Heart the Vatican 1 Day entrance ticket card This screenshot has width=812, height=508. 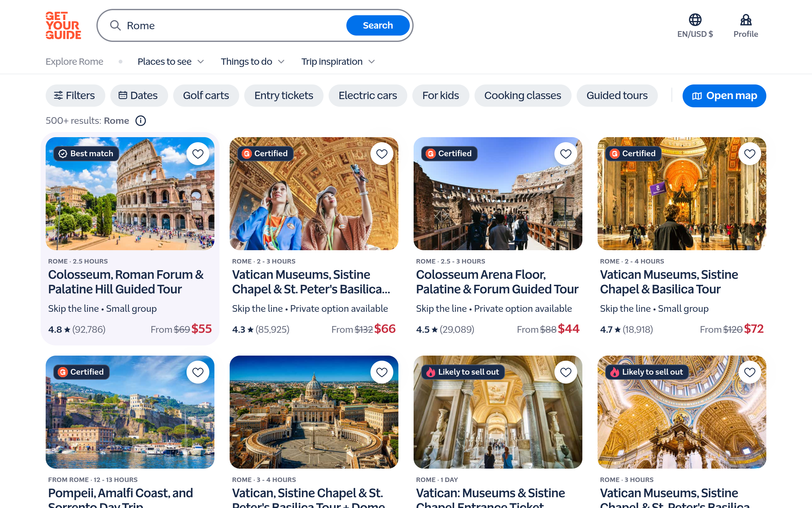[x=566, y=372]
